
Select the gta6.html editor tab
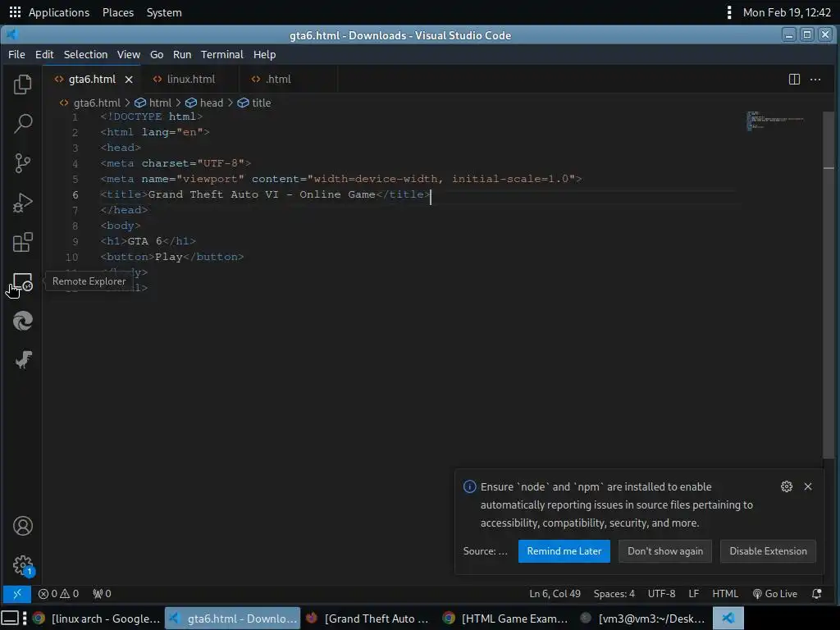[x=92, y=80]
